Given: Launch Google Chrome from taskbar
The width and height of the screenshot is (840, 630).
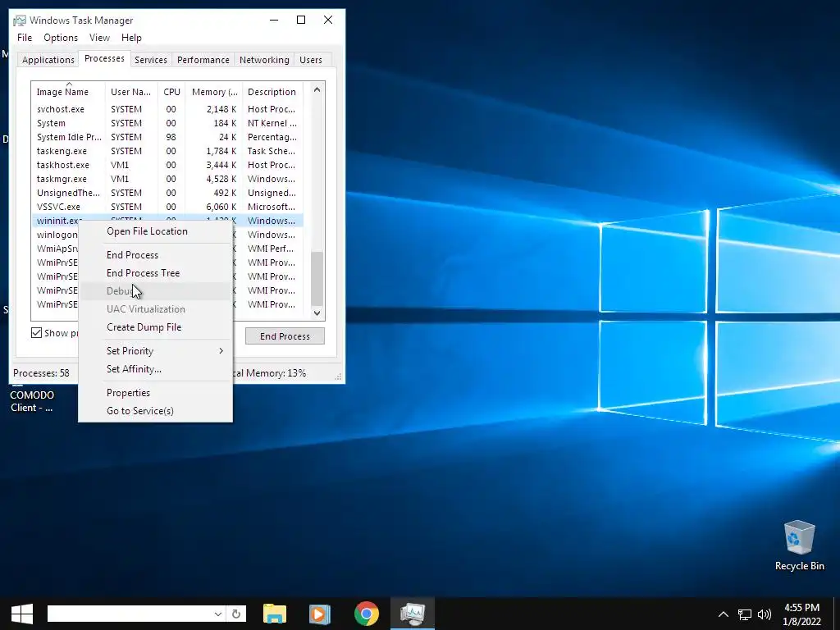Looking at the screenshot, I should coord(367,614).
